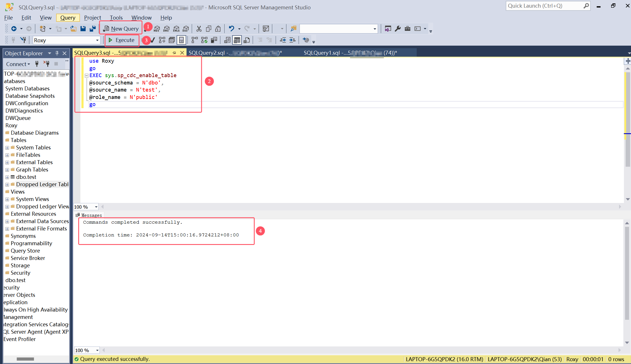Image resolution: width=631 pixels, height=364 pixels.
Task: Click the XMLA query icon
Action: click(x=176, y=29)
